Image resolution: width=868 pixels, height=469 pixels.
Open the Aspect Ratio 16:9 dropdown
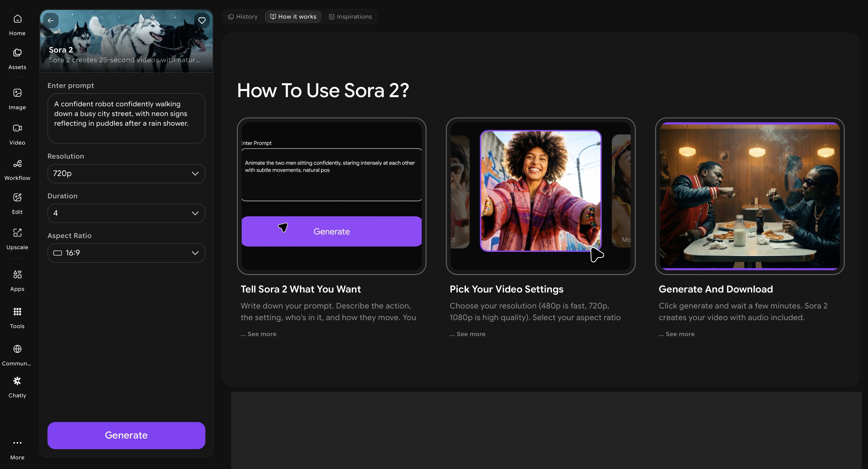(x=126, y=253)
